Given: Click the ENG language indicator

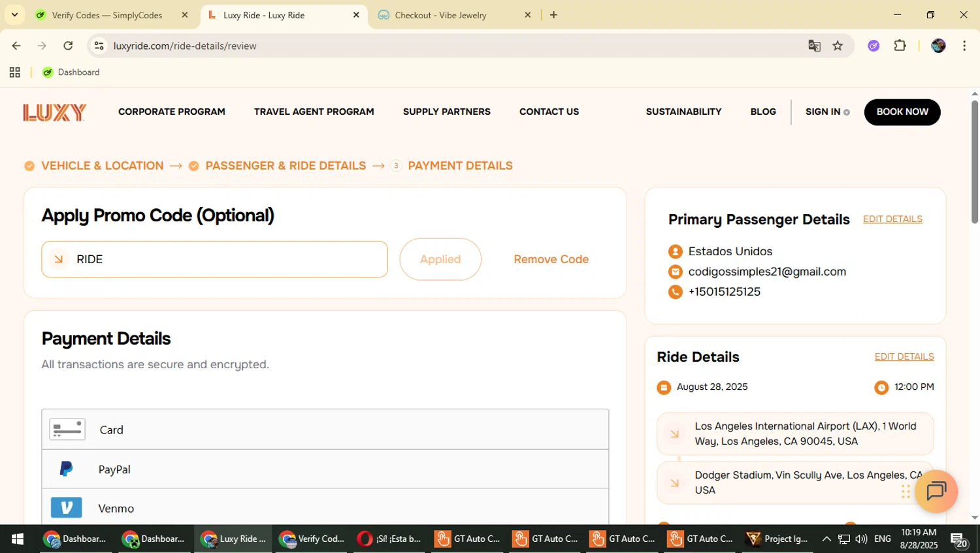Looking at the screenshot, I should point(883,539).
